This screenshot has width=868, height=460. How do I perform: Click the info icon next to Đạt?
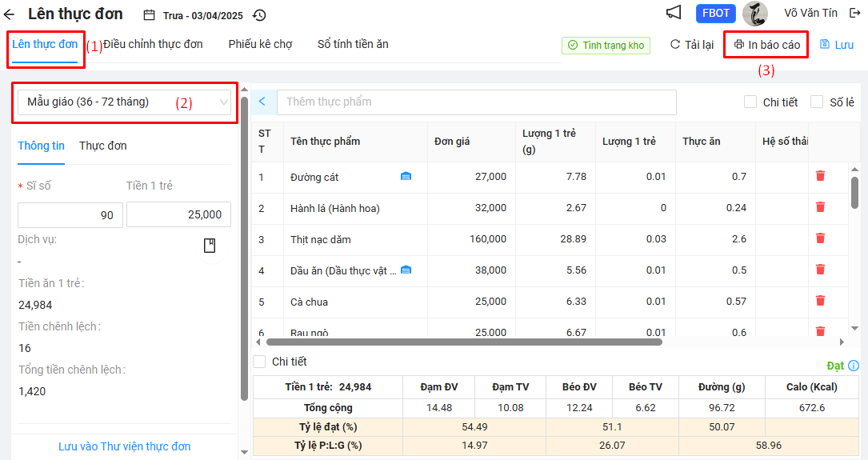pyautogui.click(x=854, y=366)
